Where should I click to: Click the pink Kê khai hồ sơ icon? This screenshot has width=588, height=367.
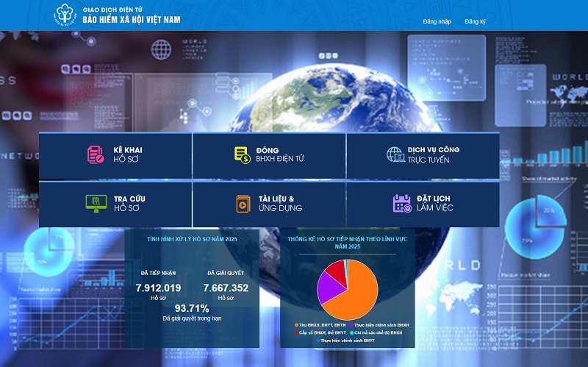[96, 154]
